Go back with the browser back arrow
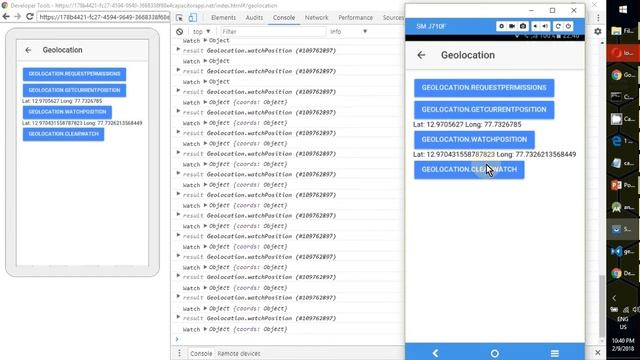The width and height of the screenshot is (640, 360). click(x=6, y=17)
